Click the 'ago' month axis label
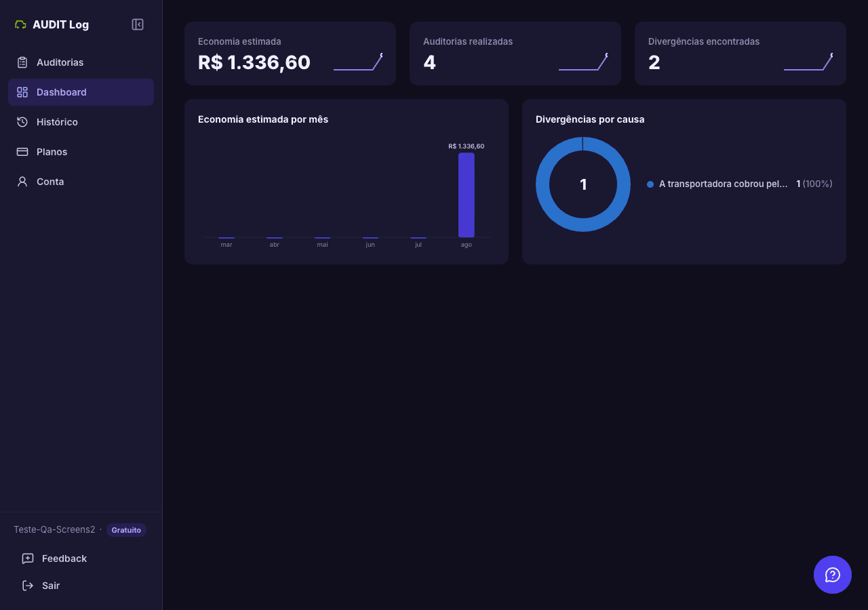This screenshot has height=610, width=868. tap(467, 245)
